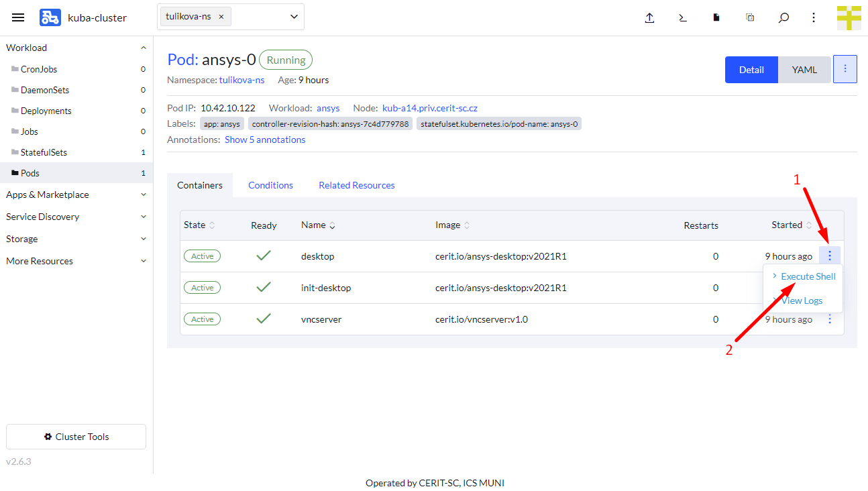Open the header three-dot more menu

[814, 18]
